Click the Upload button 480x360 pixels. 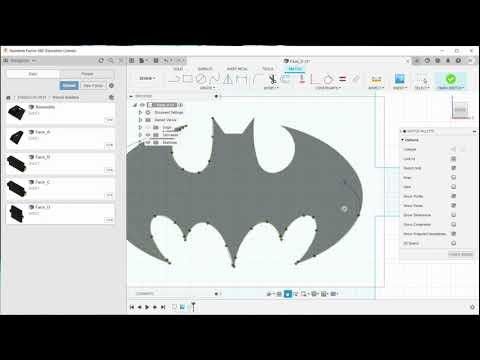coord(69,86)
